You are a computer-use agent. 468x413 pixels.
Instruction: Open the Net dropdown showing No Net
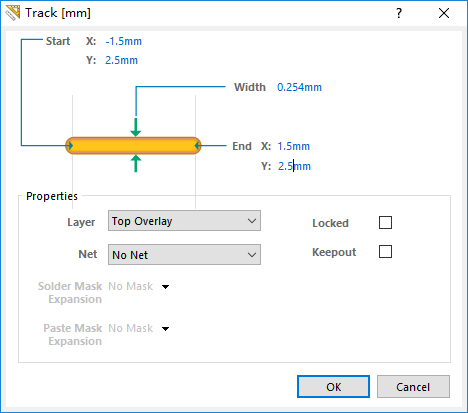pos(184,255)
